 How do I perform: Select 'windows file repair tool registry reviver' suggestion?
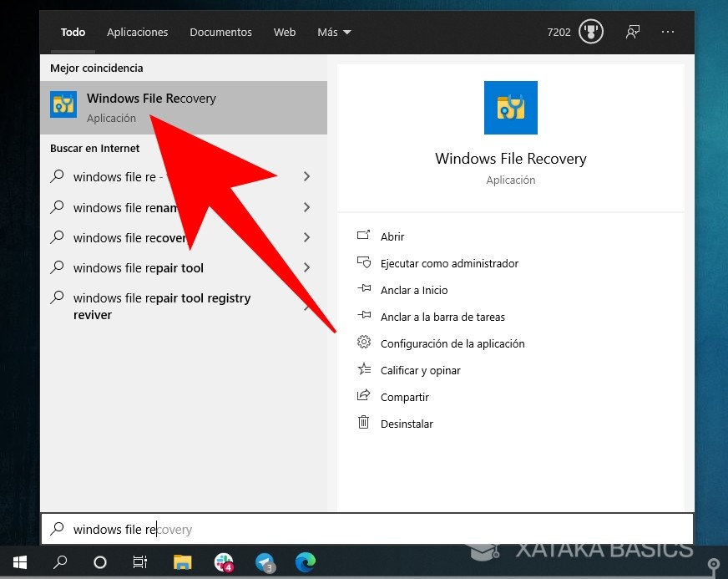[184, 307]
